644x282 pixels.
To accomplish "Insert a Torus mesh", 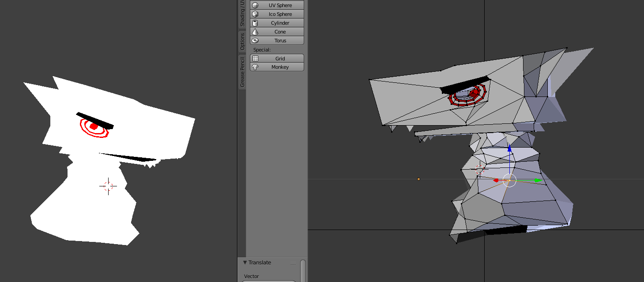I will [277, 41].
